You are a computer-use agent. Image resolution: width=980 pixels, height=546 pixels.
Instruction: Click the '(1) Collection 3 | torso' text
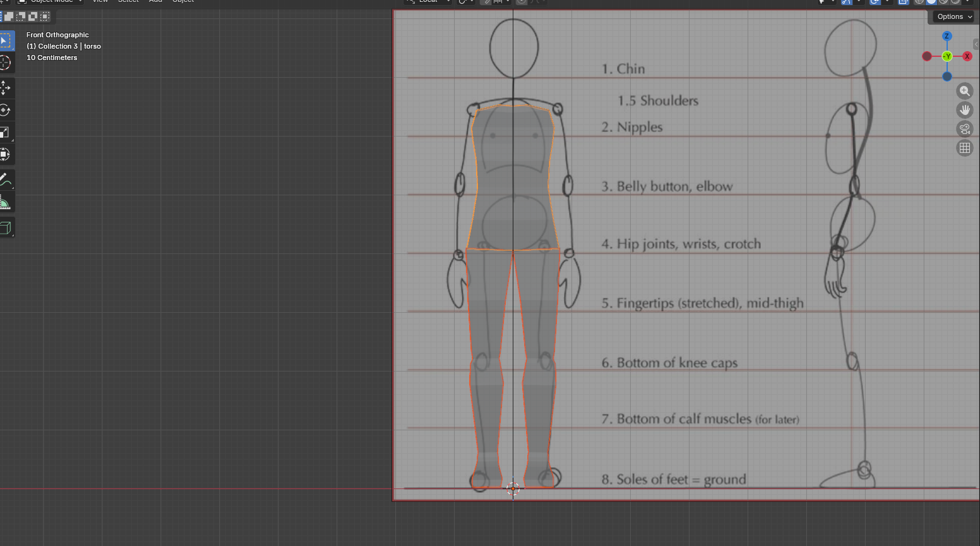coord(64,46)
